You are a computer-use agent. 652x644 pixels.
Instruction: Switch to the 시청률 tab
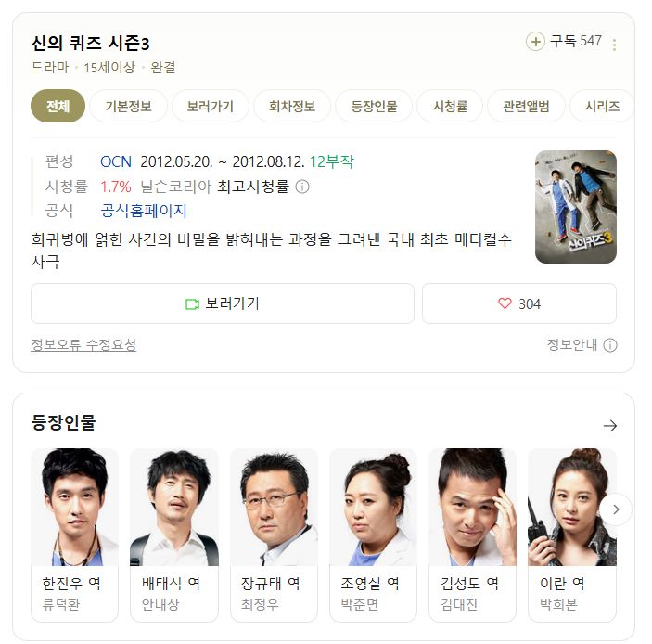click(x=450, y=106)
